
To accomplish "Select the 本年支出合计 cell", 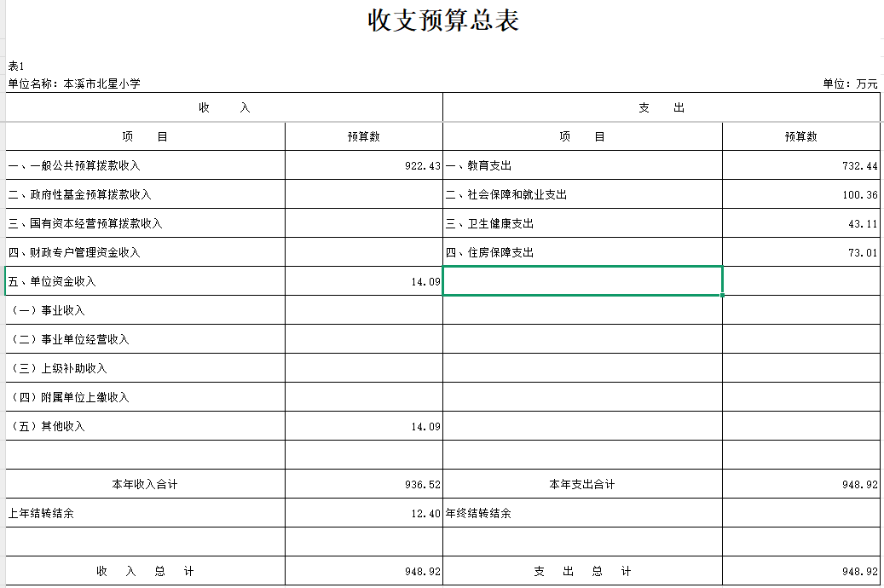I will [x=583, y=484].
